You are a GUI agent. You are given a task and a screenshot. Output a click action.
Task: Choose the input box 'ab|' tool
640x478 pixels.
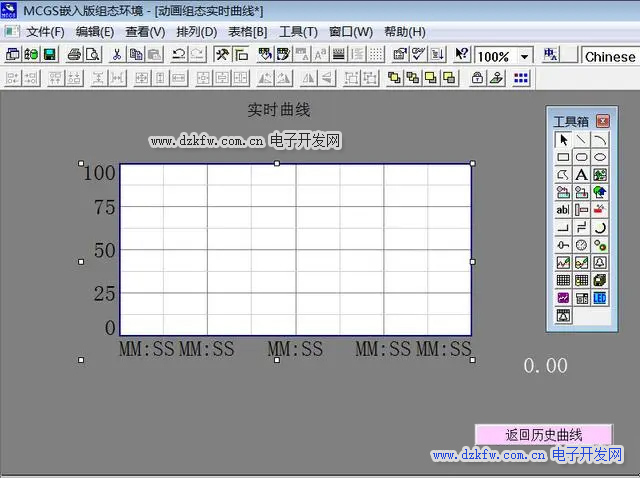(x=563, y=210)
